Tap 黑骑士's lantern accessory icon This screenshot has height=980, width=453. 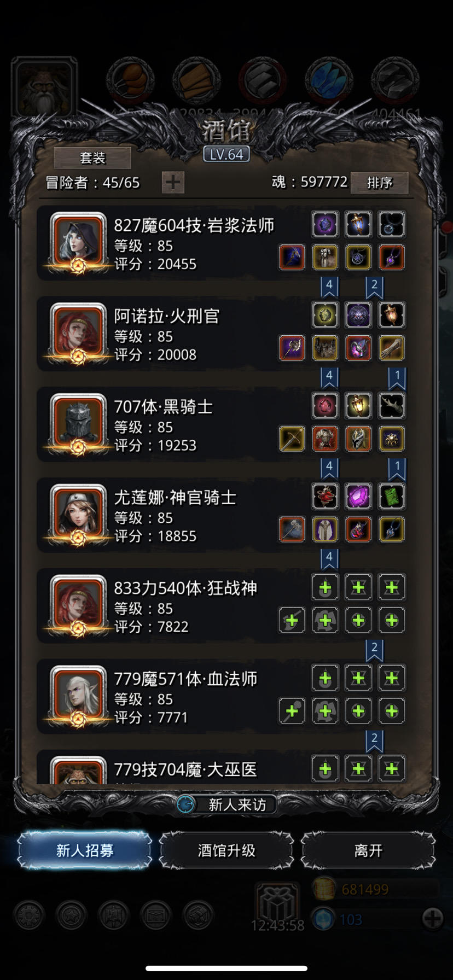click(358, 405)
